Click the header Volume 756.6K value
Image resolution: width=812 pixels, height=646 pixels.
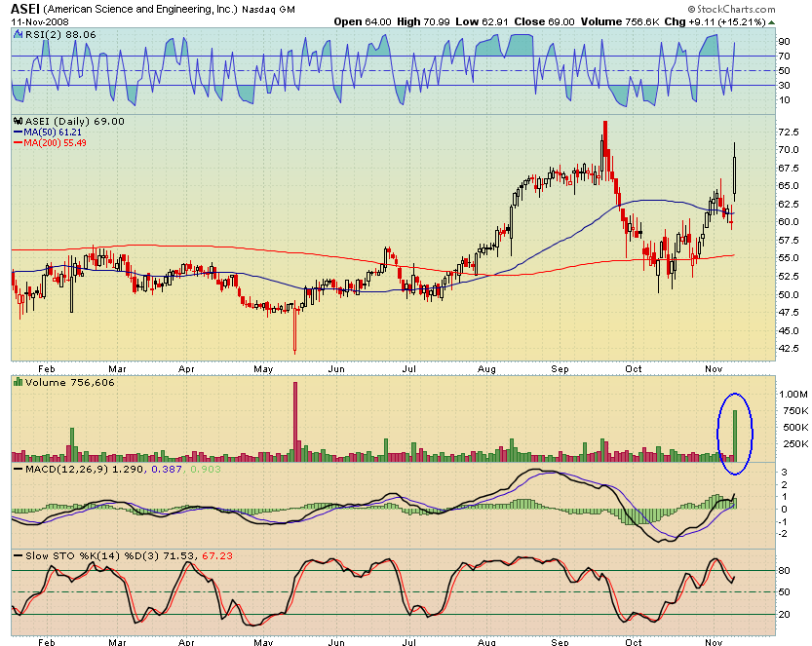tap(620, 21)
